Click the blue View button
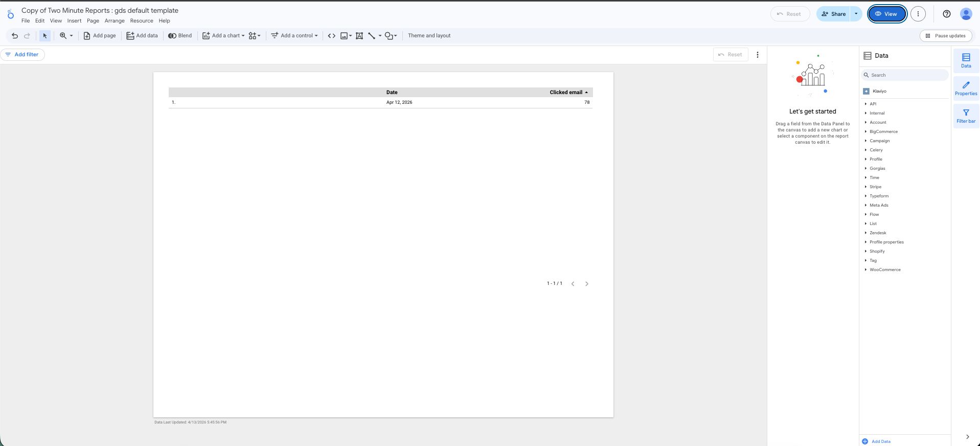This screenshot has height=446, width=980. (x=886, y=14)
